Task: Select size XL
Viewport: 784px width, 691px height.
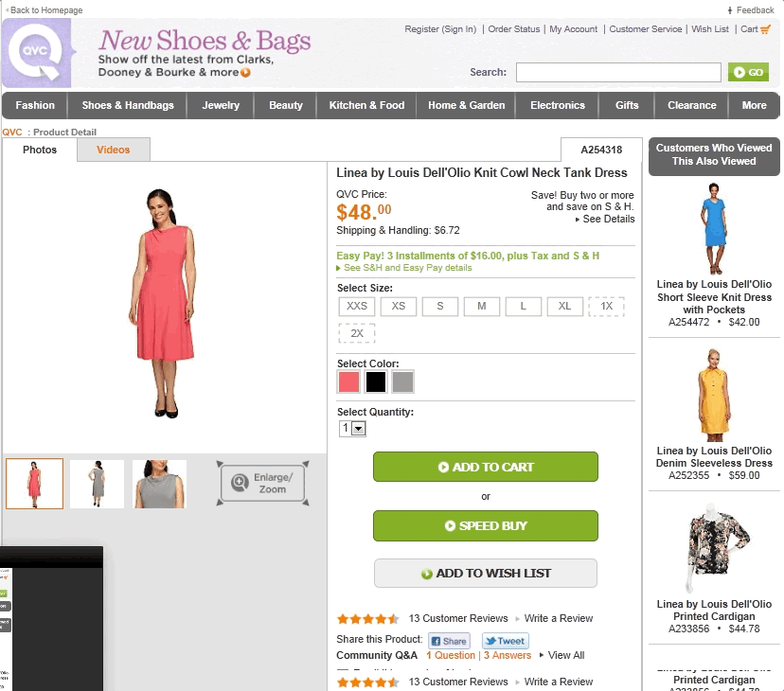Action: [564, 306]
